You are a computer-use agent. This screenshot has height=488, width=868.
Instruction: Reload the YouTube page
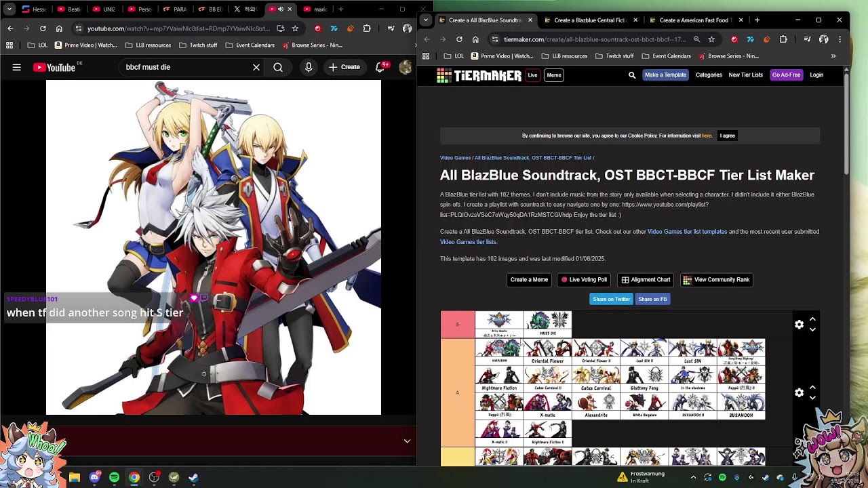click(43, 28)
